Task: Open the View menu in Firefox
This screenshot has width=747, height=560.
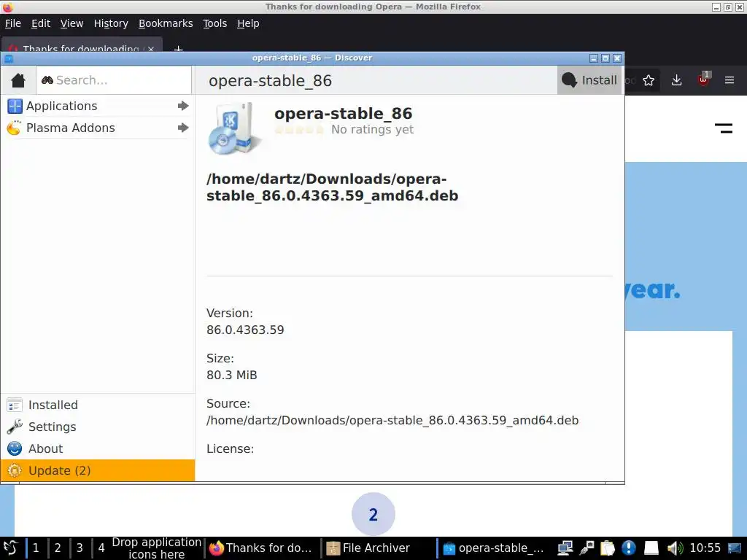Action: coord(71,23)
